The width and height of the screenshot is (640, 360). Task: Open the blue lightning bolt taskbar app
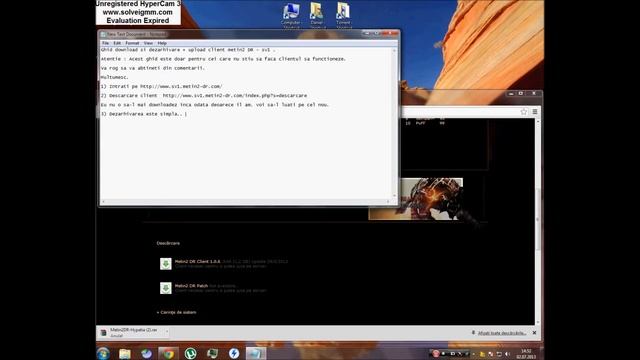[234, 353]
